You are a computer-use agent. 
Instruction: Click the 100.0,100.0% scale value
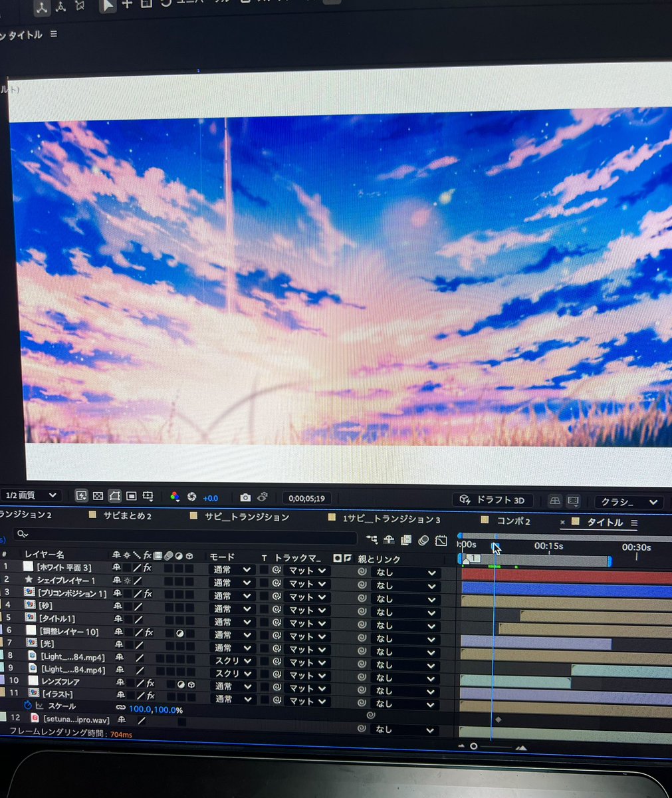(156, 710)
